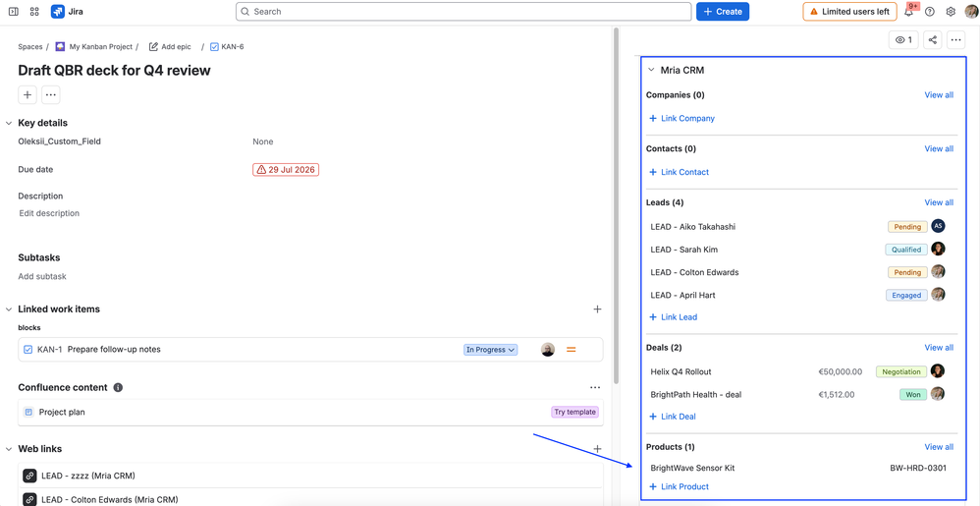Screen dimensions: 980x506
Task: Collapse the Web links section
Action: 9,449
